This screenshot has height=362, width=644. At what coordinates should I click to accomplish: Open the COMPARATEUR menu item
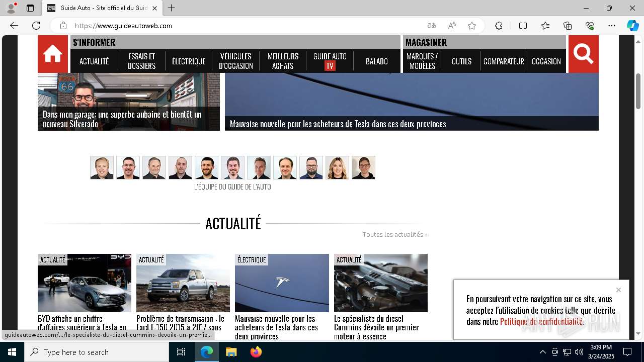(x=504, y=61)
